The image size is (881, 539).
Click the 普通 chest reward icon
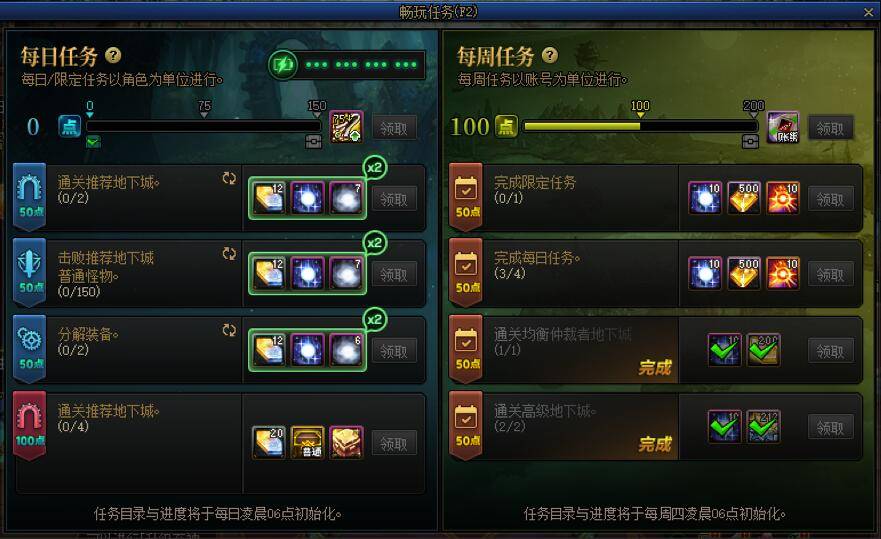pos(307,442)
